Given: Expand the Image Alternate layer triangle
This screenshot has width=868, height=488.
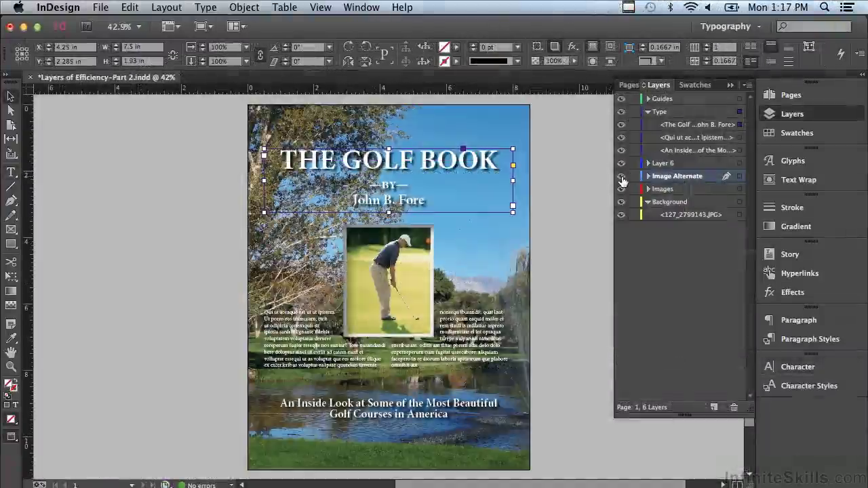Looking at the screenshot, I should point(648,176).
